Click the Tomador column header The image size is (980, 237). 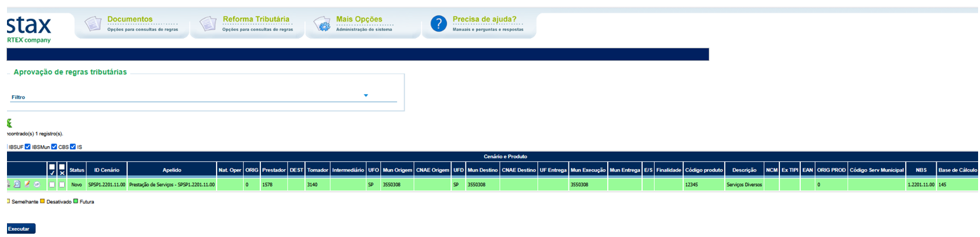pyautogui.click(x=317, y=170)
